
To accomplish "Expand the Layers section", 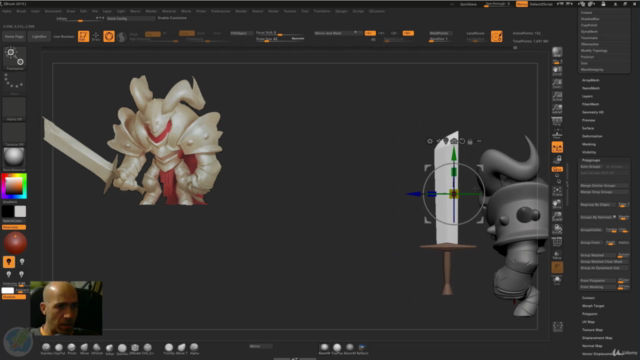I will click(x=587, y=96).
